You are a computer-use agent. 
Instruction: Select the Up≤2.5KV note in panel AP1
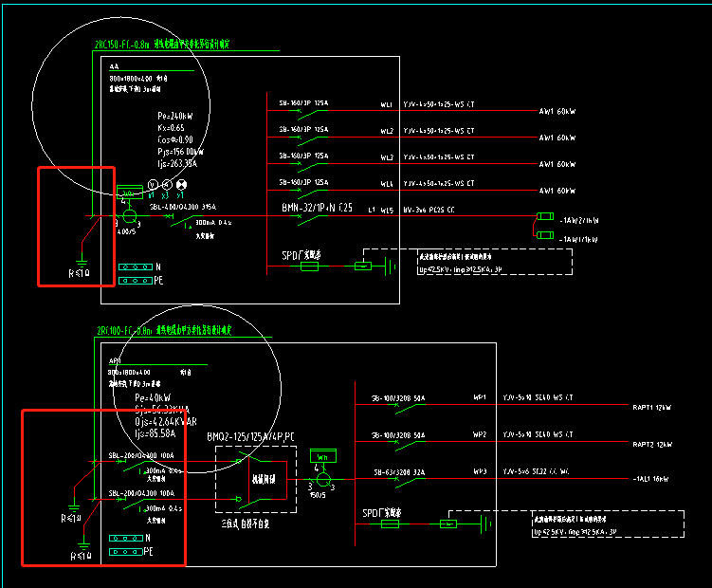coord(575,532)
